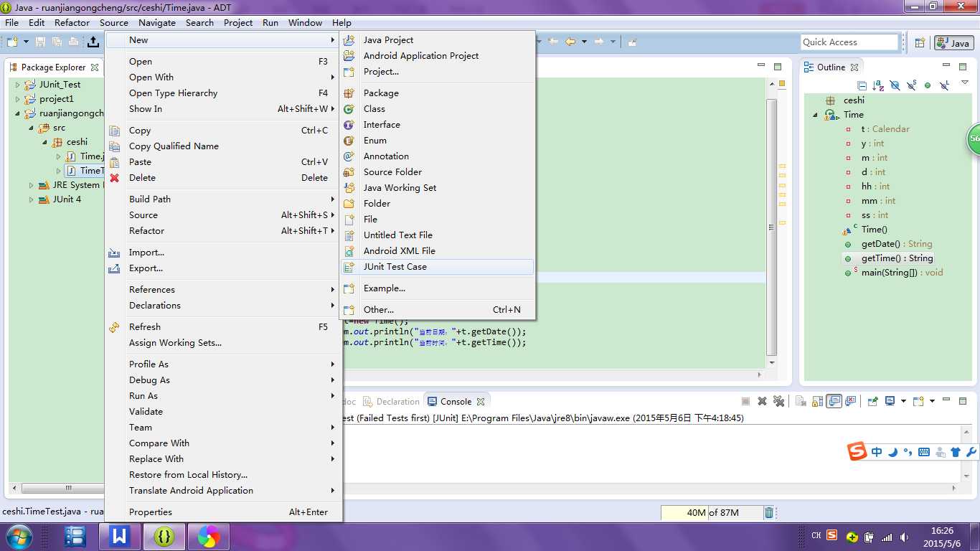Viewport: 980px width, 551px height.
Task: Click the Pin Console icon
Action: coord(872,401)
